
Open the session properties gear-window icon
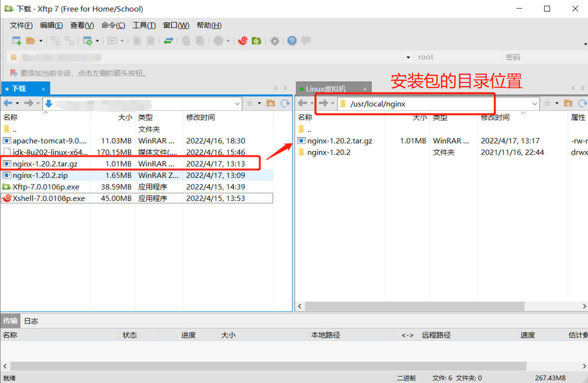tap(87, 40)
